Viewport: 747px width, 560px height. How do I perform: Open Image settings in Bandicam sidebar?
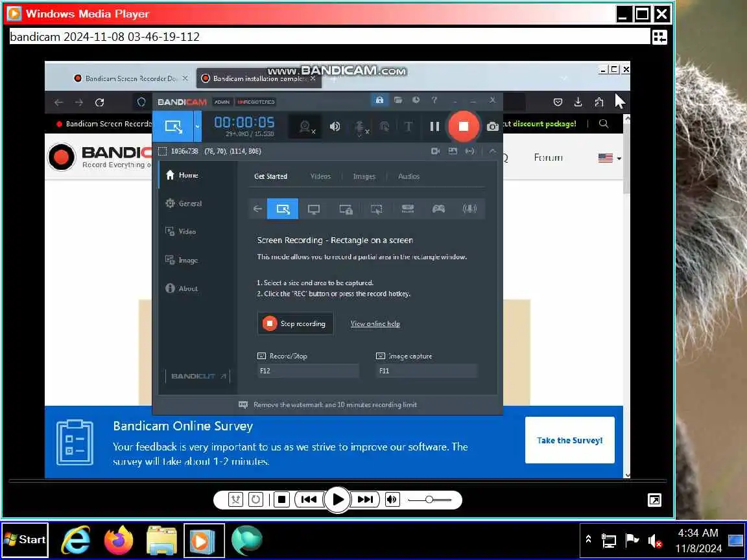(198, 260)
